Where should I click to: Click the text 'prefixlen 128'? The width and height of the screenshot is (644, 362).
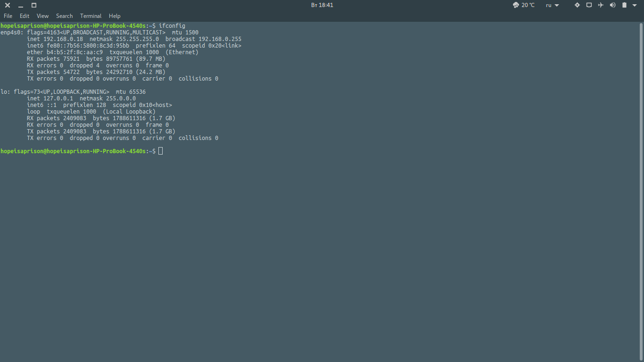click(85, 105)
